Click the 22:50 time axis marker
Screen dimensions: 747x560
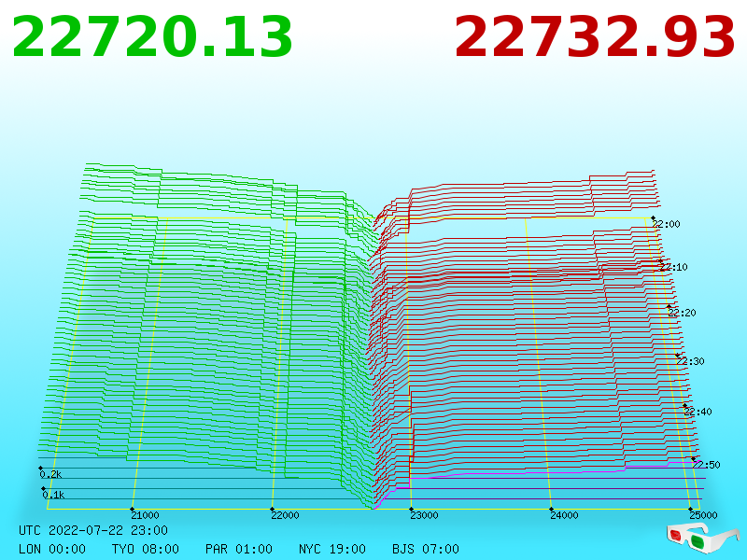706,464
